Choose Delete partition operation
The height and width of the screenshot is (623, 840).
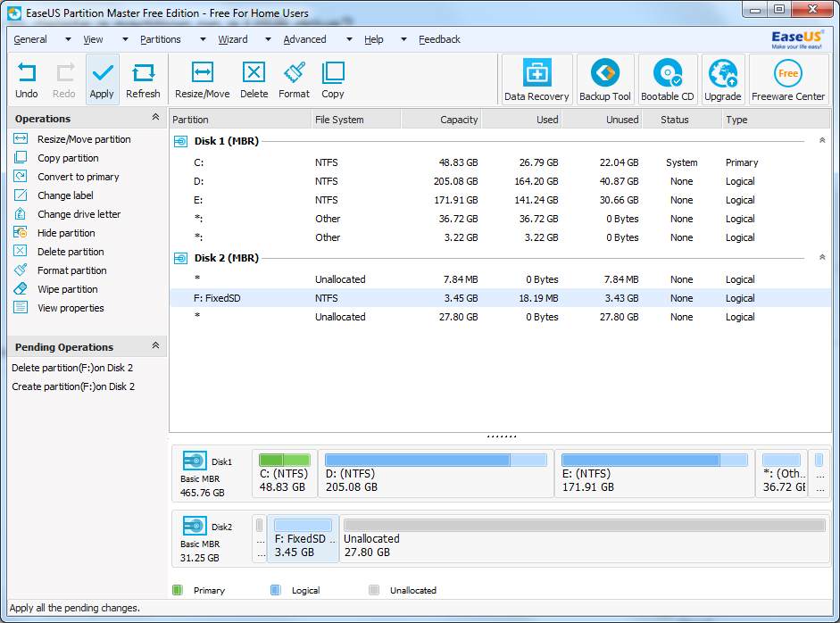[71, 252]
